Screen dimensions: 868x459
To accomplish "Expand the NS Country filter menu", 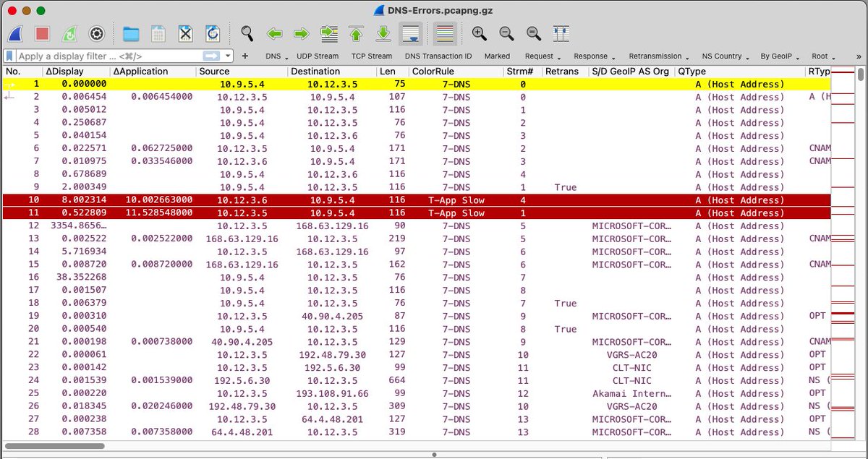I will pyautogui.click(x=726, y=56).
